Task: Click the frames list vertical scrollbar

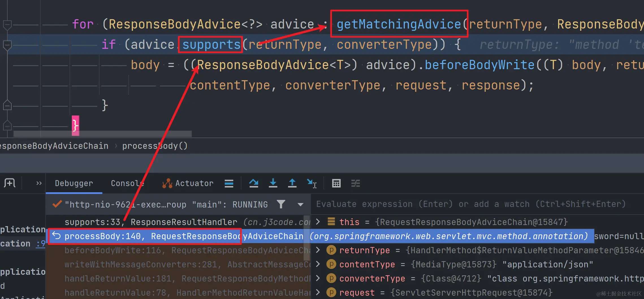Action: 307,238
